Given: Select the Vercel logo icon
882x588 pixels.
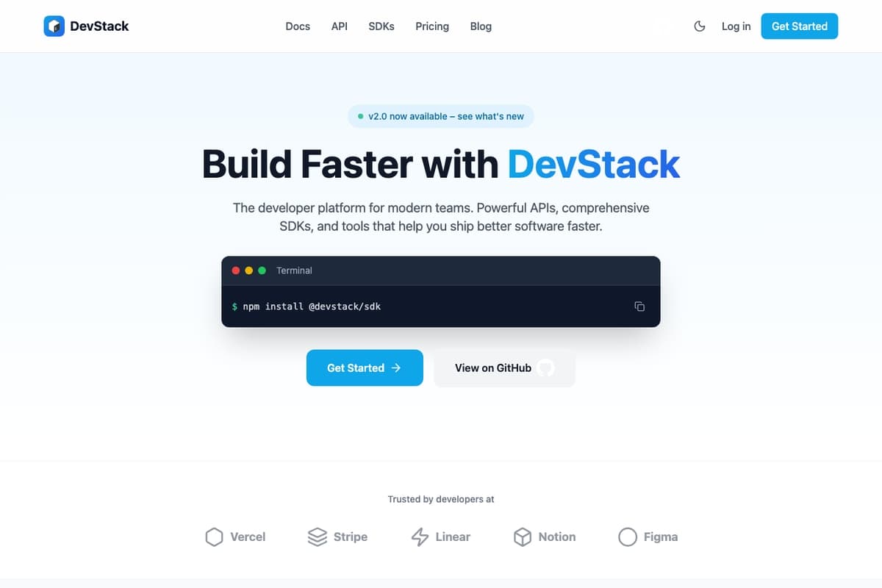Looking at the screenshot, I should tap(214, 537).
